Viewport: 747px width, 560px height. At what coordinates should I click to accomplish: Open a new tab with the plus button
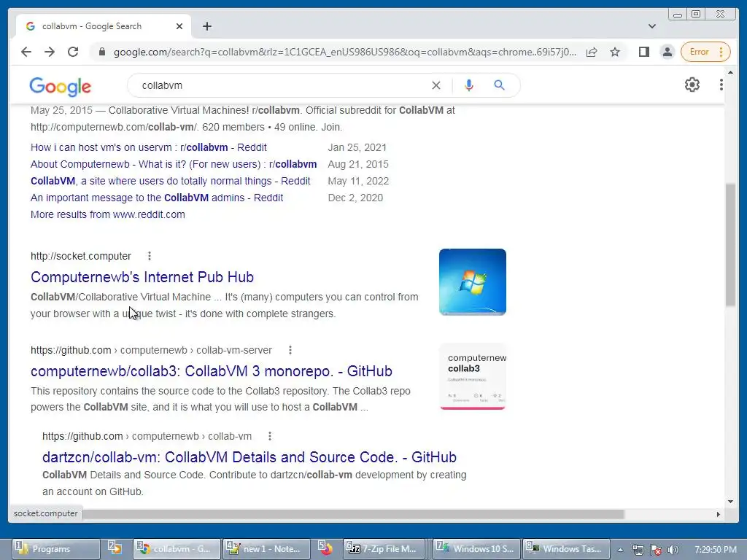206,26
